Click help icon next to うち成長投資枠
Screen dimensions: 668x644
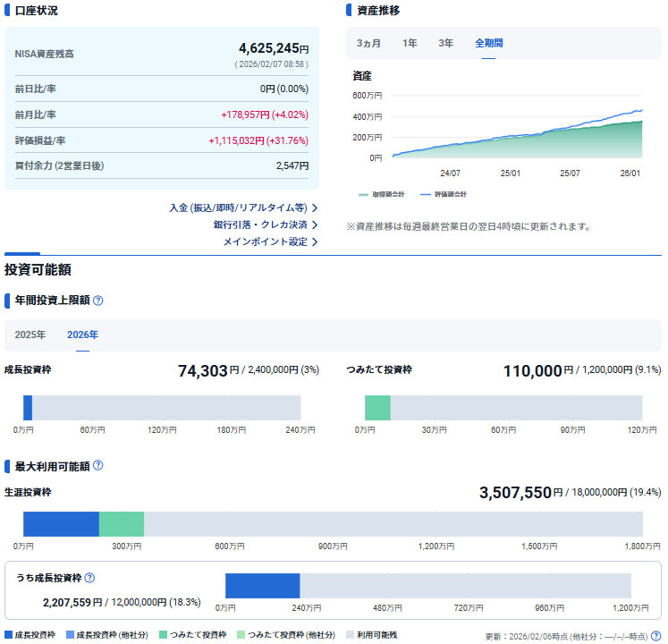point(89,580)
